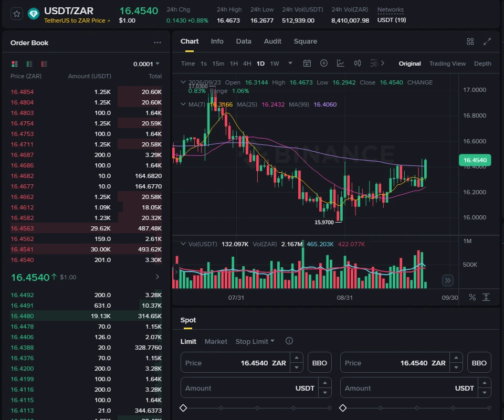The image size is (504, 420).
Task: Switch to the Chart tab
Action: (x=190, y=41)
